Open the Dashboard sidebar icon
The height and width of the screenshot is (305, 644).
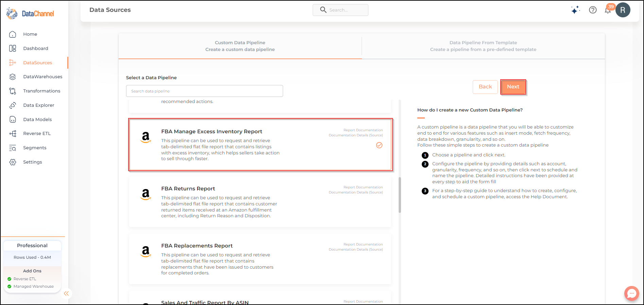[13, 48]
